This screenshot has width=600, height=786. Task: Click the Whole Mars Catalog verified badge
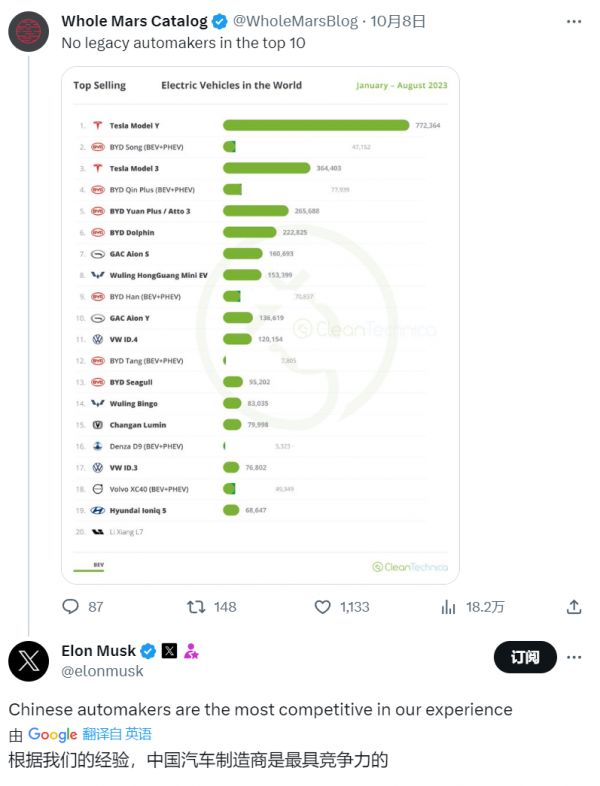pos(220,21)
